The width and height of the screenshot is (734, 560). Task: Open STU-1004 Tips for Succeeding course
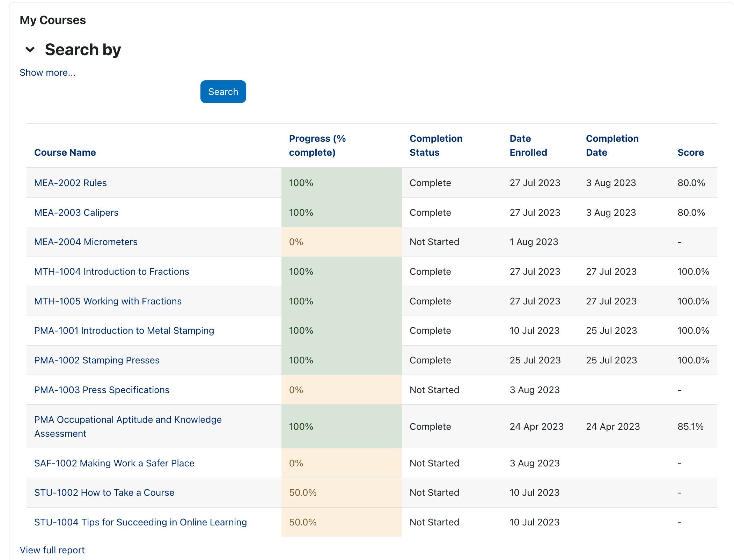140,522
